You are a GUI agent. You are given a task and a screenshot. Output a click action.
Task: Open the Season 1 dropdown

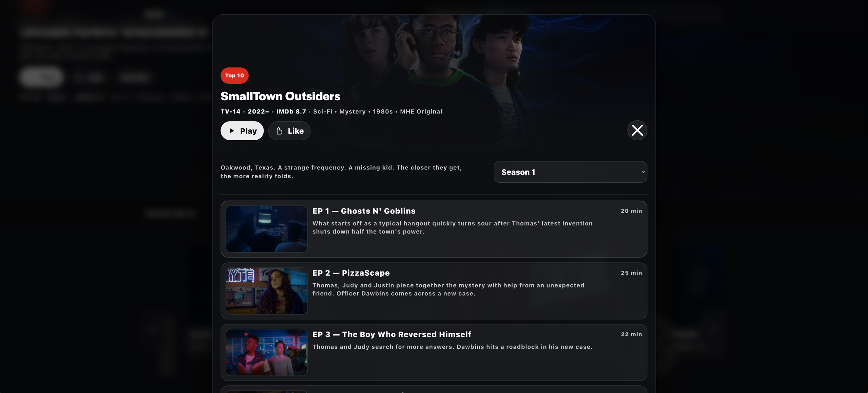click(570, 172)
